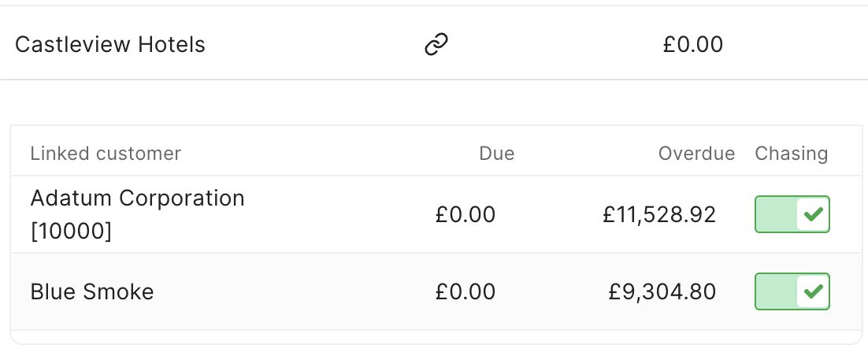Screen dimensions: 868x345
Task: Click the pale green track of Blue Smoke toggle
Action: 777,291
